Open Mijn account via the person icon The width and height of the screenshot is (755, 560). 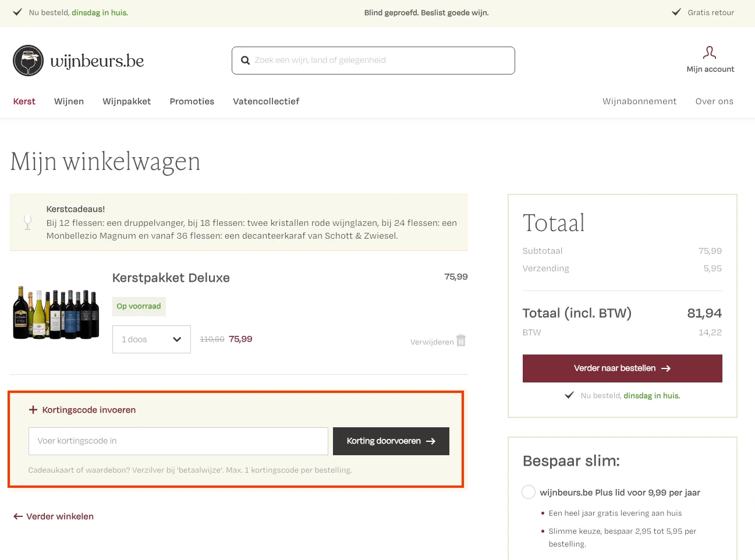(x=710, y=52)
